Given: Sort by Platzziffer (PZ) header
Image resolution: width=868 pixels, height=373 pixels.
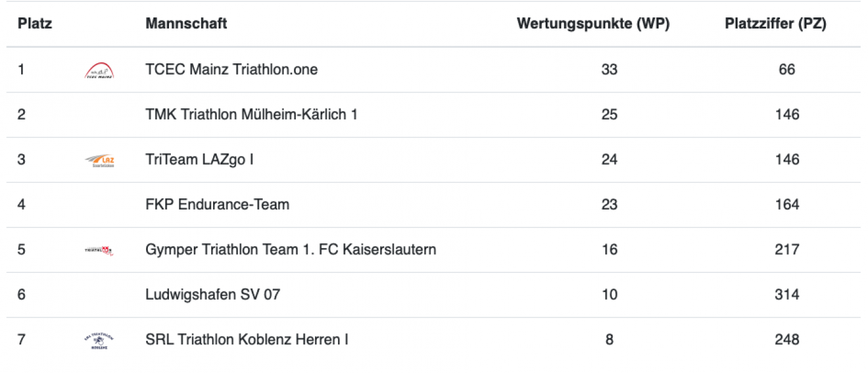Looking at the screenshot, I should 775,24.
